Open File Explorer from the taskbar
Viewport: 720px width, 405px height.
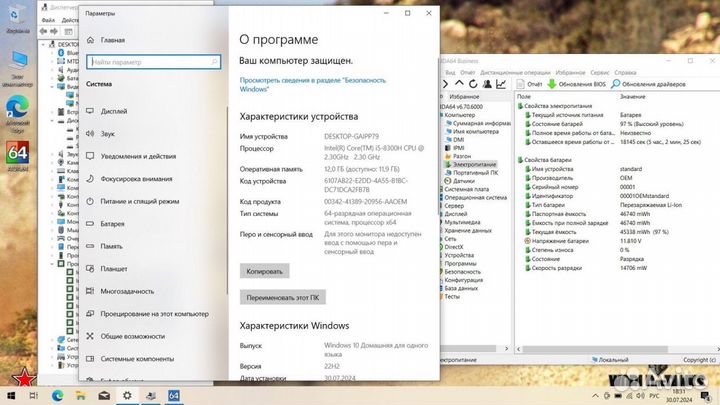(81, 395)
